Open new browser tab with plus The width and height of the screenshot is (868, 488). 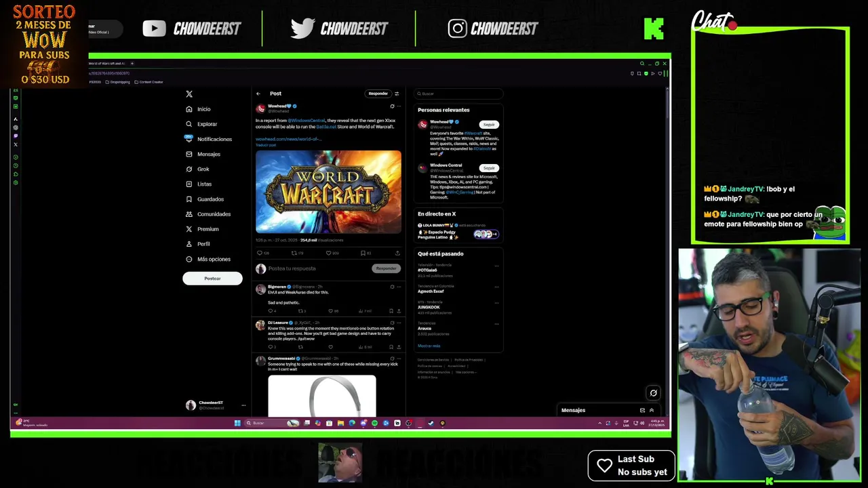click(x=132, y=63)
